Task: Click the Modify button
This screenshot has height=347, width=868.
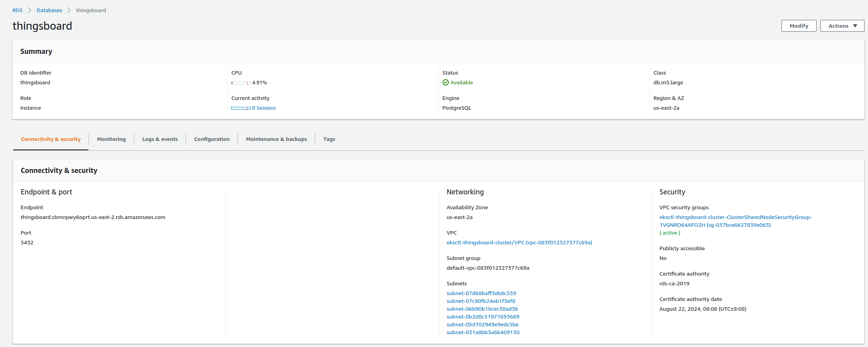Action: coord(799,26)
